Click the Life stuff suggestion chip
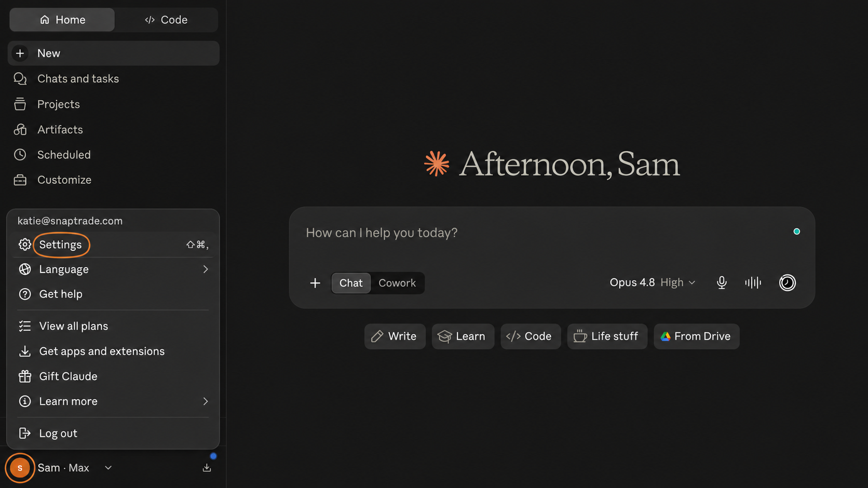Image resolution: width=868 pixels, height=488 pixels. 607,336
